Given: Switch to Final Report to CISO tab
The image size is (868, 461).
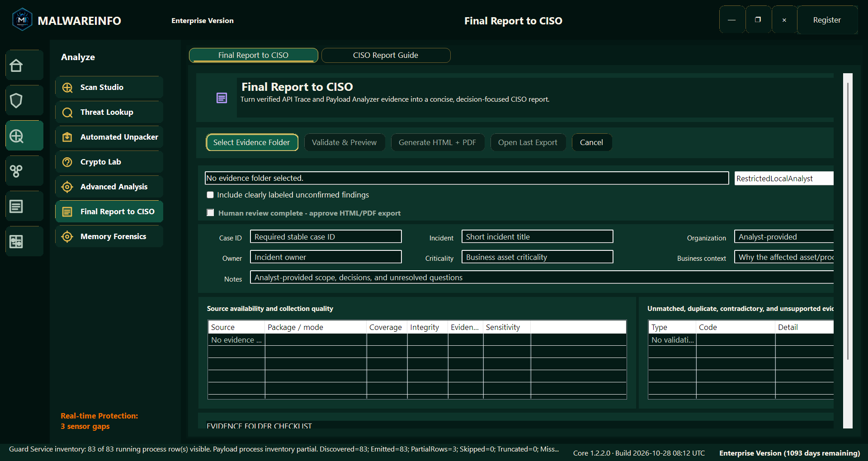Looking at the screenshot, I should (253, 55).
